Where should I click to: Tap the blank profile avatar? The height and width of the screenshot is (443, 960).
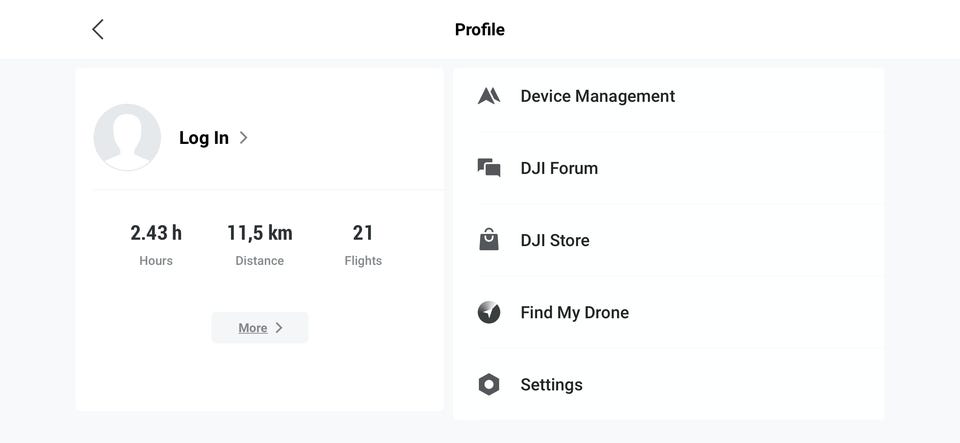coord(127,137)
